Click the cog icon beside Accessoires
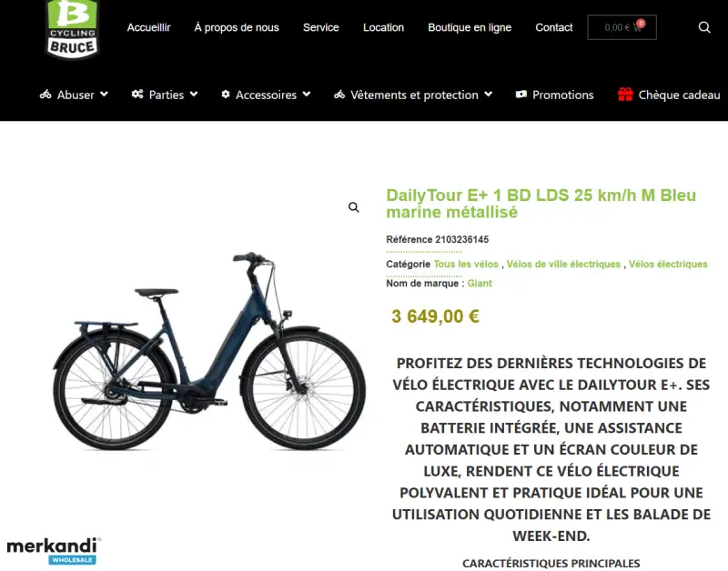This screenshot has height=571, width=728. pos(226,95)
